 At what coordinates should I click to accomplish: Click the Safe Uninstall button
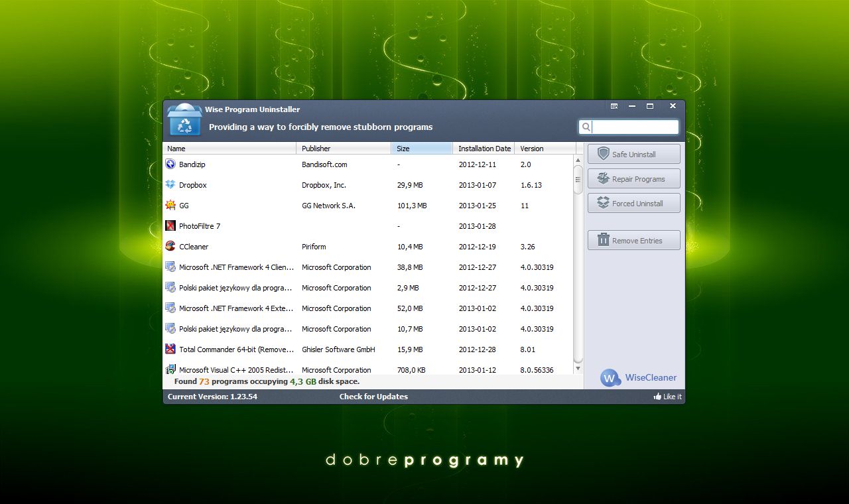633,154
